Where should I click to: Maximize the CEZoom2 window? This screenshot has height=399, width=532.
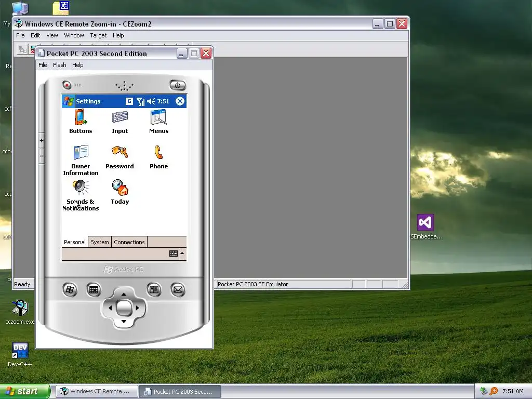coord(390,24)
